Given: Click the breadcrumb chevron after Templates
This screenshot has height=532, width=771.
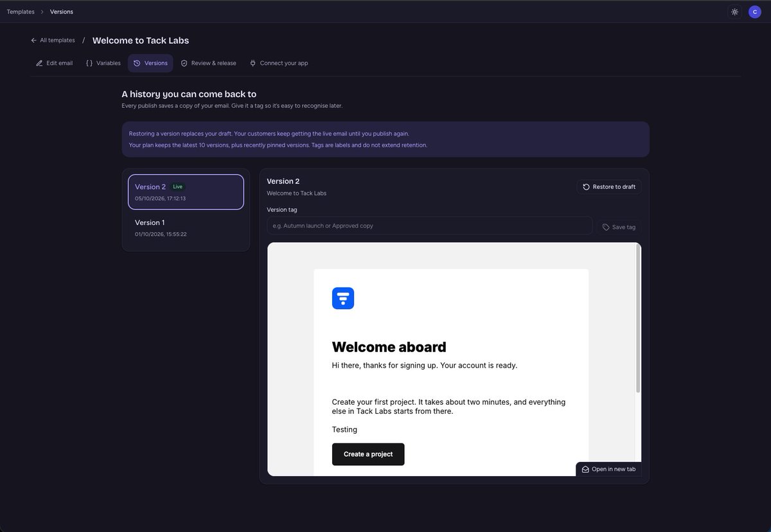Looking at the screenshot, I should [x=42, y=12].
